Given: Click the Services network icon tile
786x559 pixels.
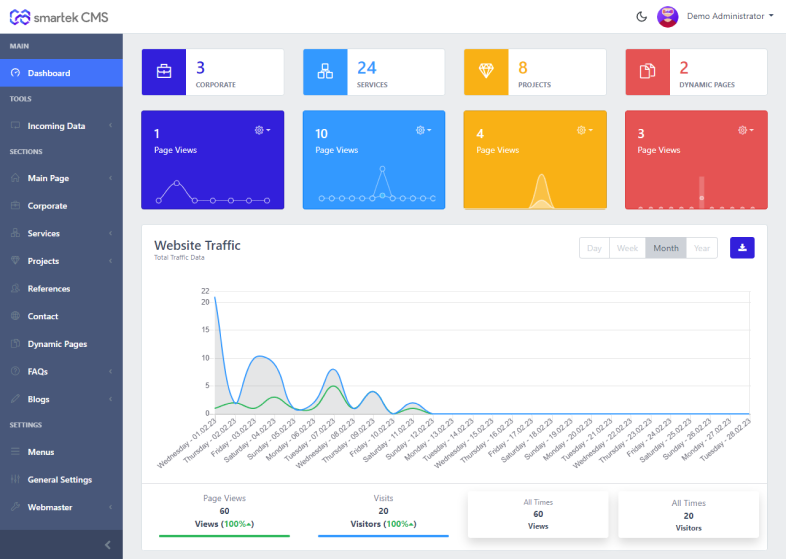Looking at the screenshot, I should (325, 72).
